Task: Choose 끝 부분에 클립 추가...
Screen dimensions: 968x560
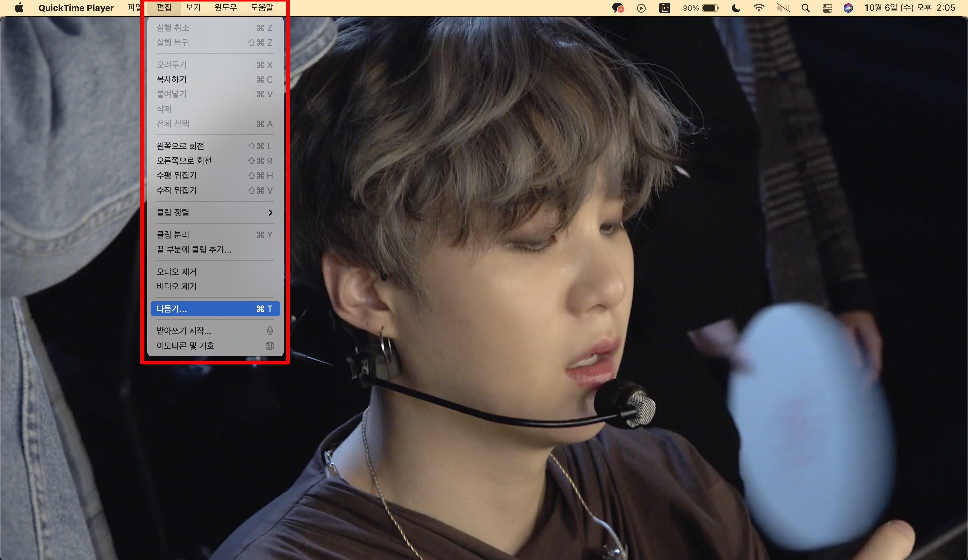Action: pyautogui.click(x=215, y=250)
